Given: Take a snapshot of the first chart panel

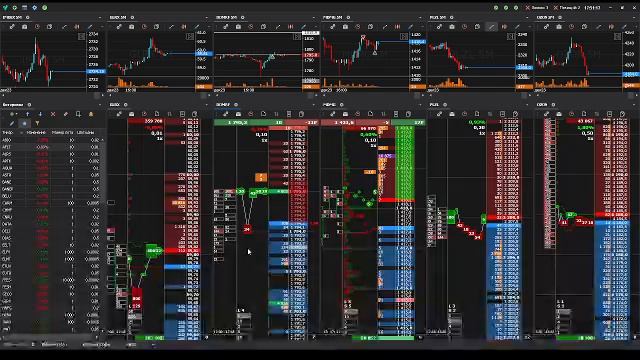Looking at the screenshot, I should tap(24, 27).
